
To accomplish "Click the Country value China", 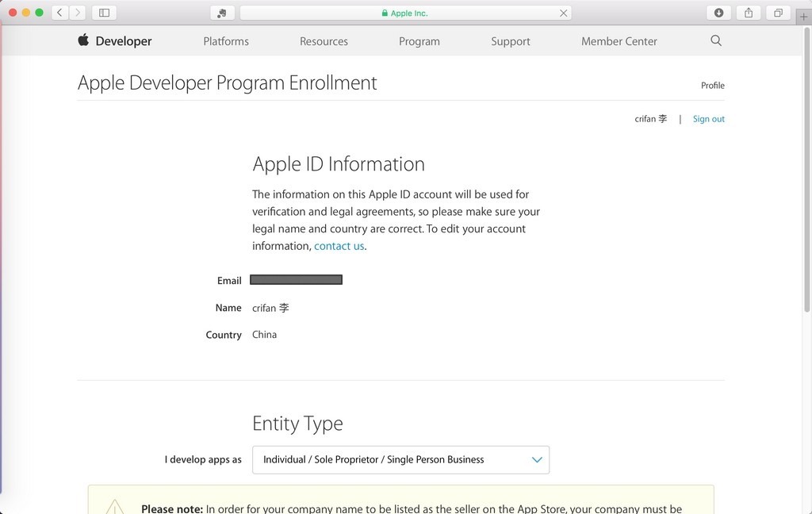I will (x=265, y=335).
